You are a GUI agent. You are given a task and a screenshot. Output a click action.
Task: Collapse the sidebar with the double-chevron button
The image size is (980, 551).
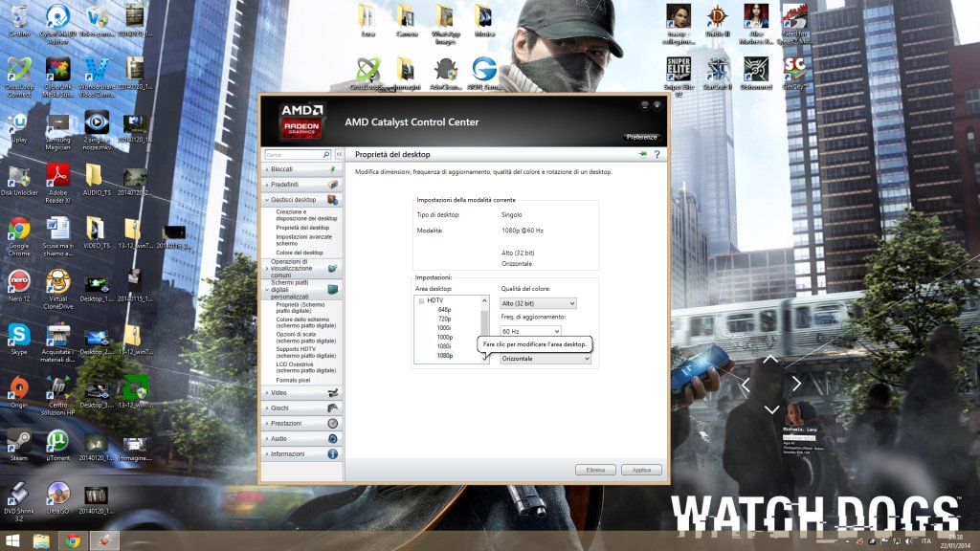click(339, 154)
